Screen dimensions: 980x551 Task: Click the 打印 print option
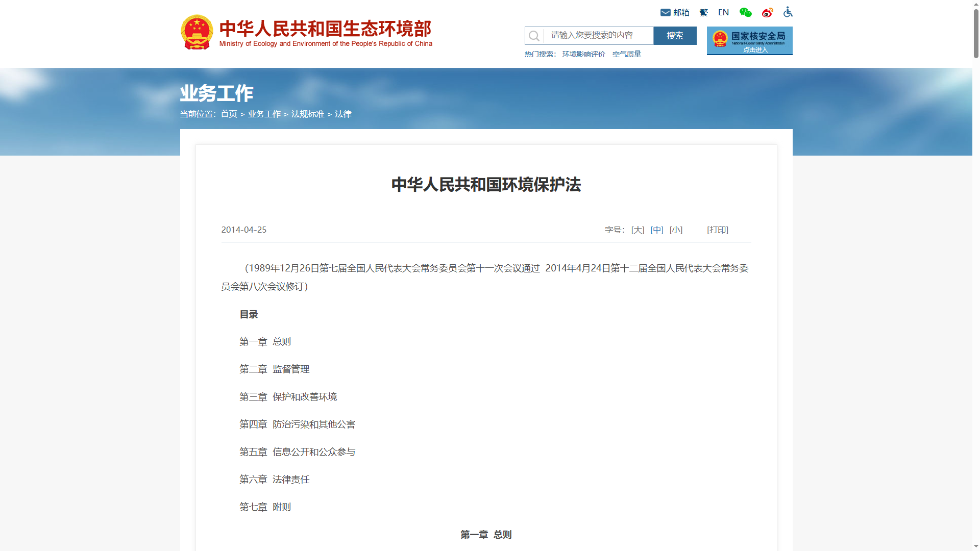pos(717,230)
